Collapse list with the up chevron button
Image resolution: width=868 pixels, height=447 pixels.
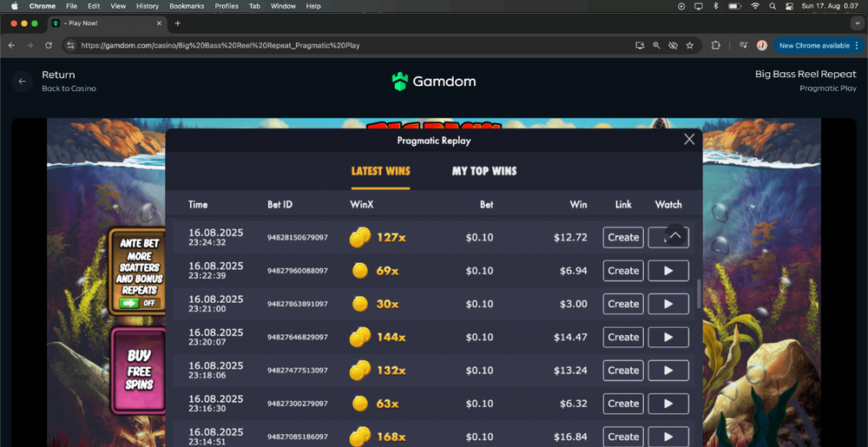click(x=674, y=235)
